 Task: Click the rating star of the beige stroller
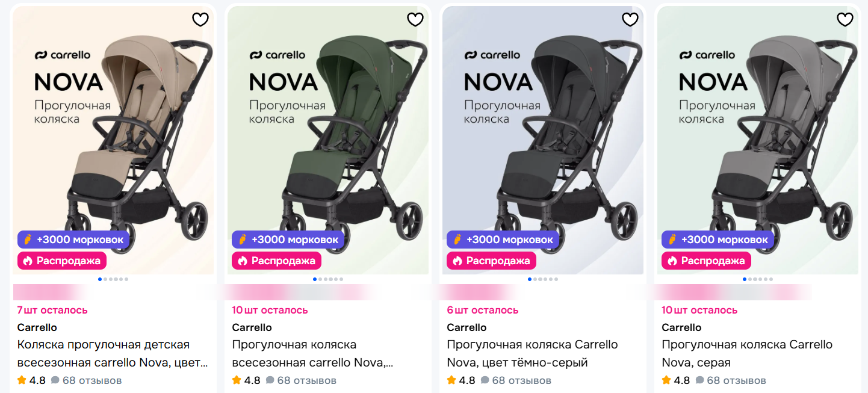pyautogui.click(x=22, y=380)
